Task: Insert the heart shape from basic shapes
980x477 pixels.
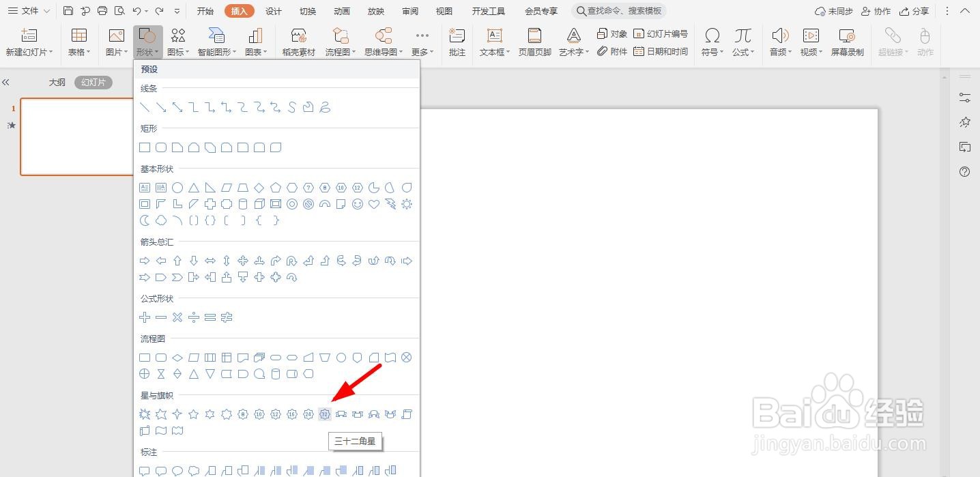Action: click(x=374, y=204)
